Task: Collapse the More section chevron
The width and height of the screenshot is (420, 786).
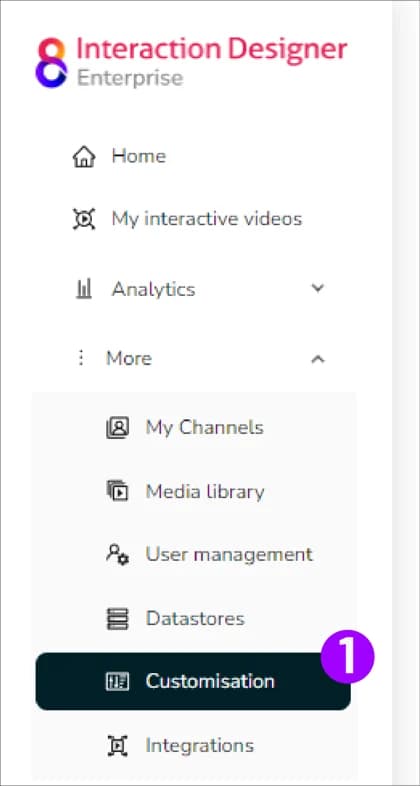Action: (318, 359)
